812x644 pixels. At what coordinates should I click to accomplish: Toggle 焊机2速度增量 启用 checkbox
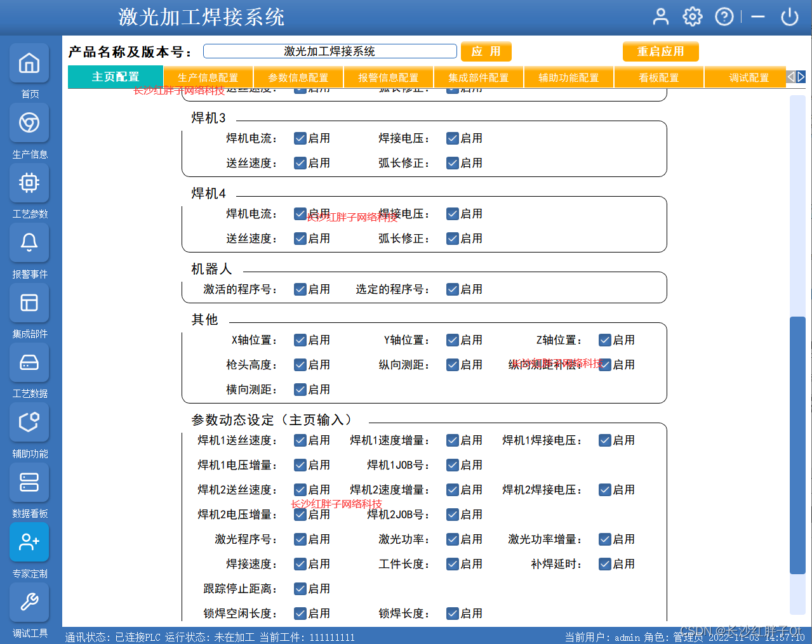tap(453, 490)
